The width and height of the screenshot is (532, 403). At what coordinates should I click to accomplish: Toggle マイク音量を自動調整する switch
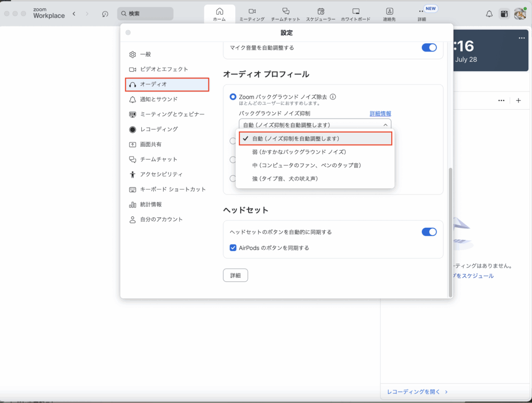[x=429, y=47]
